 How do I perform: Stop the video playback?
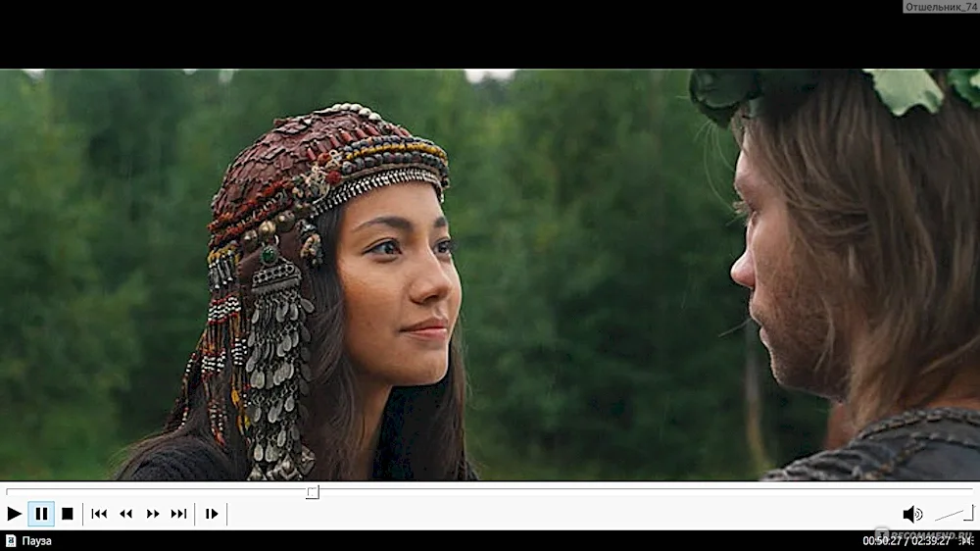[68, 514]
